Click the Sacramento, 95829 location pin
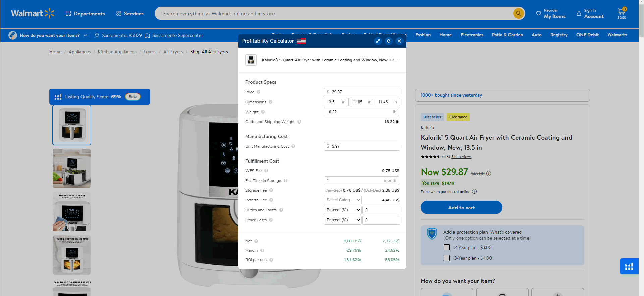 (x=97, y=35)
